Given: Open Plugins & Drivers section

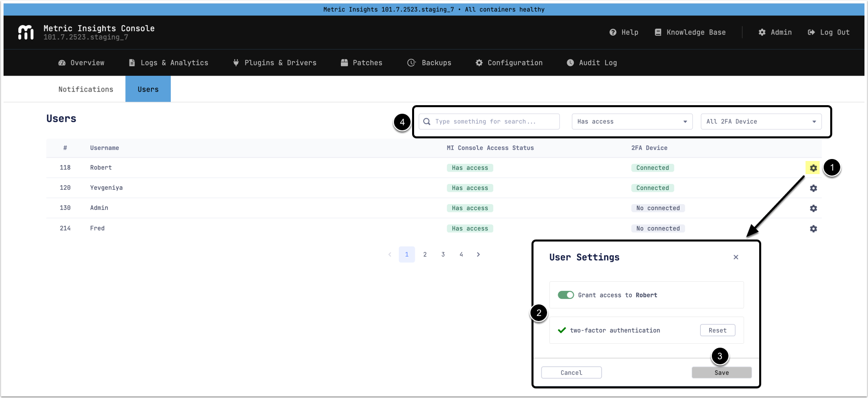Looking at the screenshot, I should [275, 63].
